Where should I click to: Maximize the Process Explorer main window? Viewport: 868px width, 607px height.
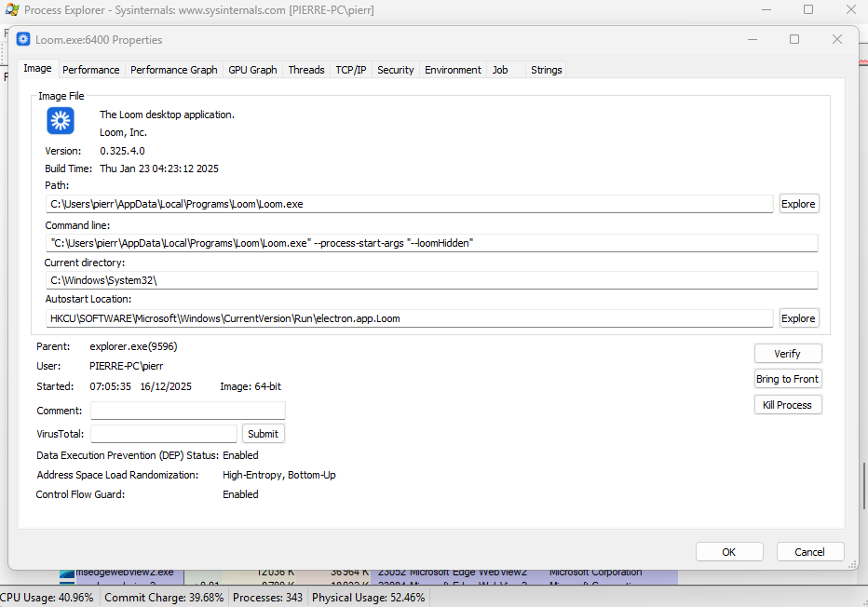[808, 9]
